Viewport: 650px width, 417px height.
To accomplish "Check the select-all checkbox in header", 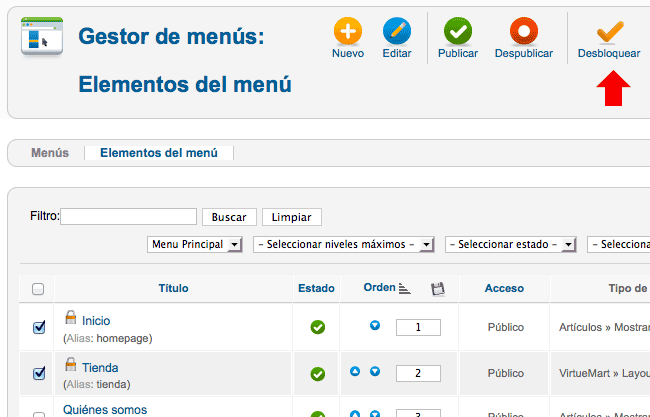I will pos(38,289).
